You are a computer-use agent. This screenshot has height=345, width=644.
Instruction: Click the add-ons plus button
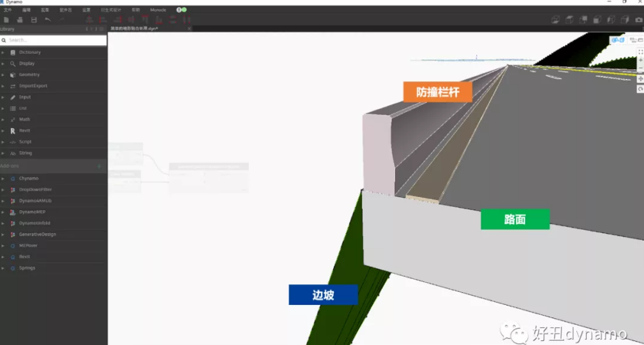tap(99, 166)
